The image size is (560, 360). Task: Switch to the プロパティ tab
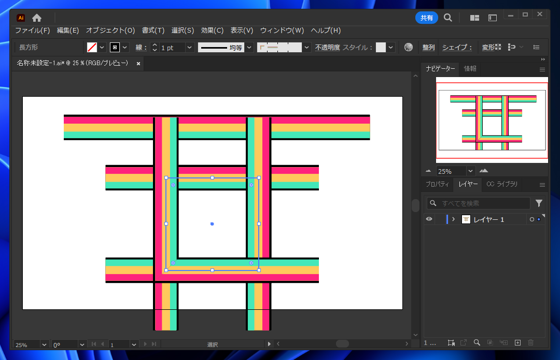(x=437, y=184)
